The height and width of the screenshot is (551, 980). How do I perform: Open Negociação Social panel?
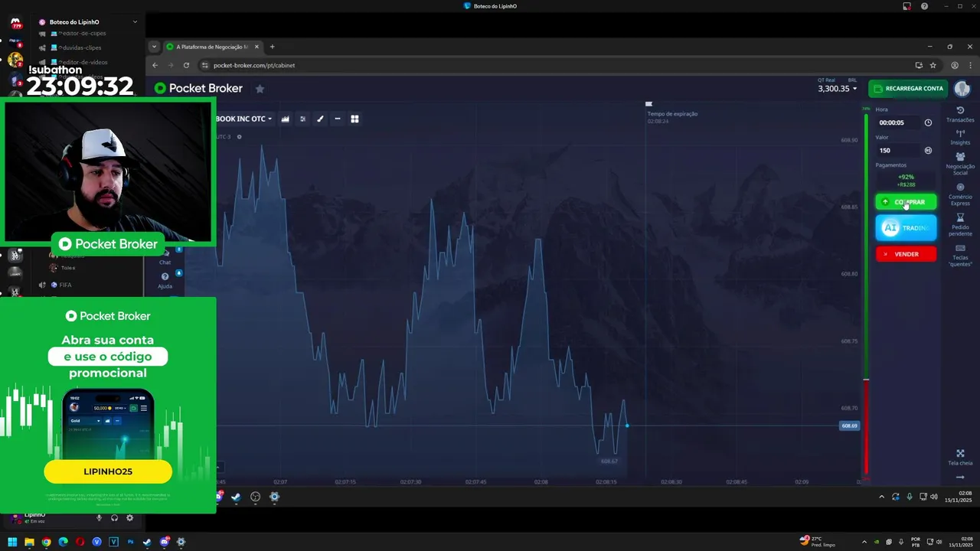tap(960, 163)
